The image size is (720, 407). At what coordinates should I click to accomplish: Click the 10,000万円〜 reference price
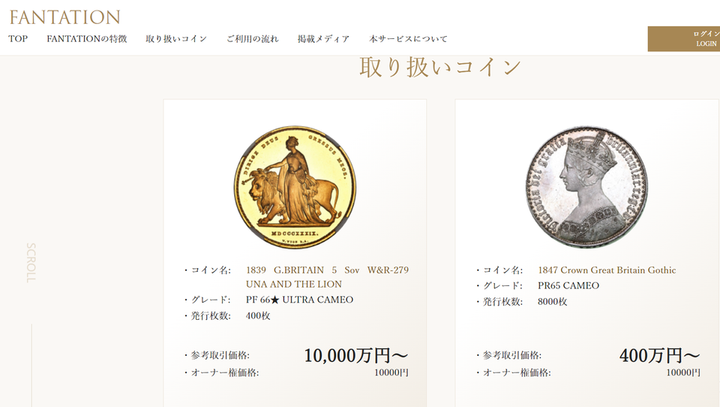coord(356,356)
